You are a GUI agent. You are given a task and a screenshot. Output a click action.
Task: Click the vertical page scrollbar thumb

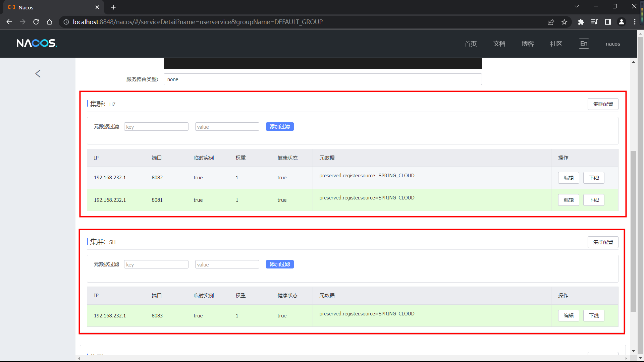633,231
